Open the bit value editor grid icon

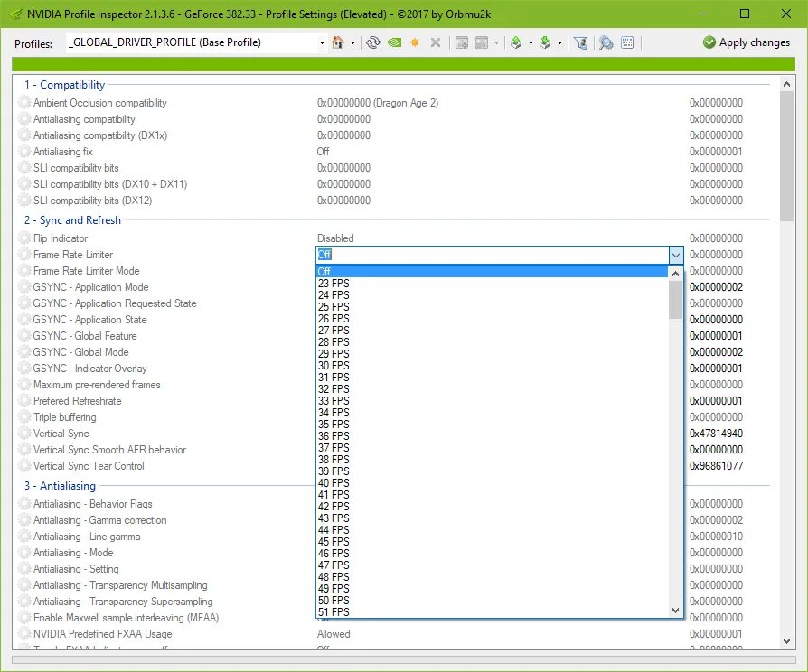tap(627, 42)
